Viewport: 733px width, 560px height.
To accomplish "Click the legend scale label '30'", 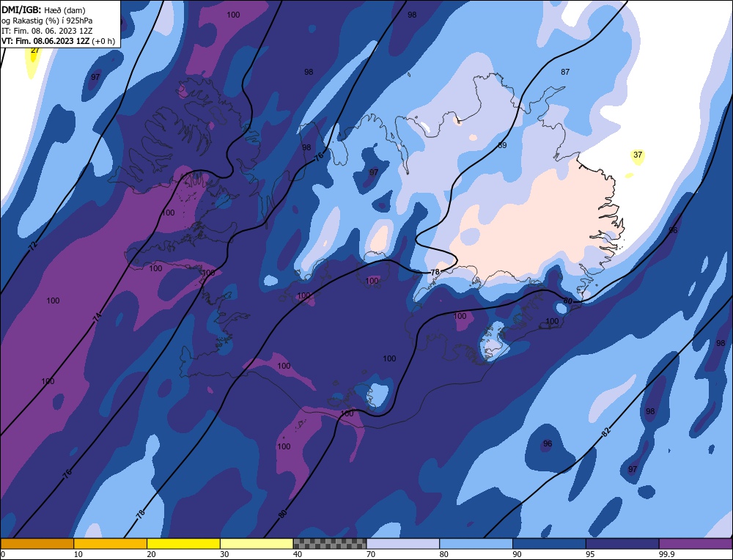I will pos(224,554).
